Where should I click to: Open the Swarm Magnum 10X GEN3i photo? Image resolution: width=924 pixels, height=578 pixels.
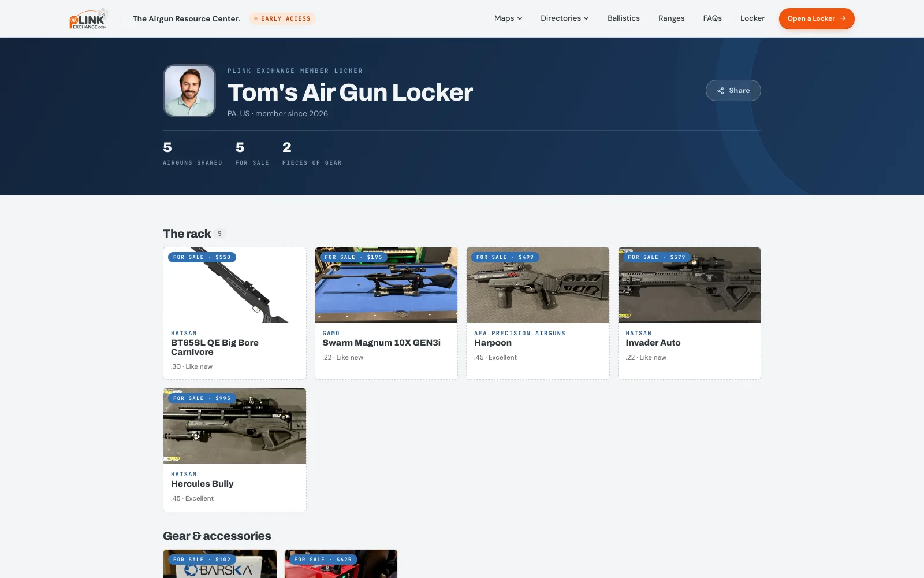click(x=386, y=285)
